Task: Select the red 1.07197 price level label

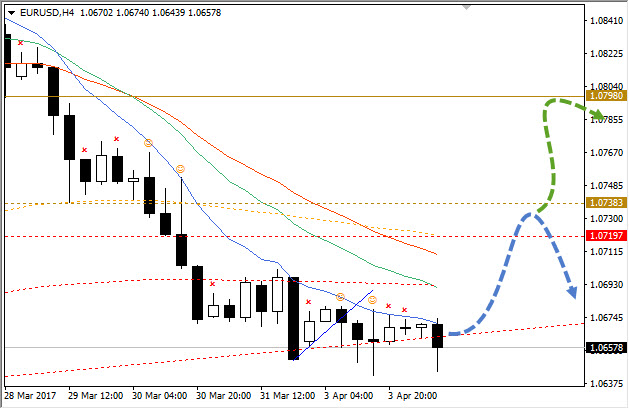Action: click(x=606, y=235)
